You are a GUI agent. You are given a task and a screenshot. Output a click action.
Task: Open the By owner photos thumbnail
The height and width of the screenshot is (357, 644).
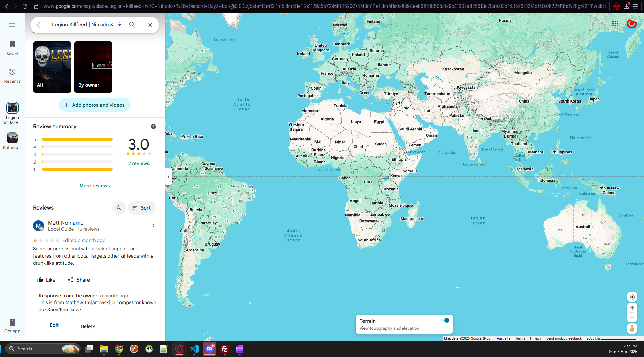point(93,67)
